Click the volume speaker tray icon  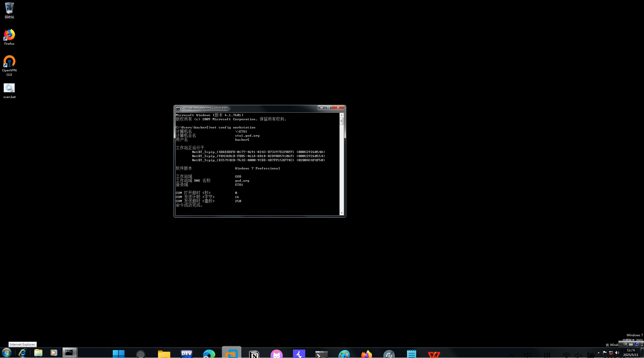(617, 353)
